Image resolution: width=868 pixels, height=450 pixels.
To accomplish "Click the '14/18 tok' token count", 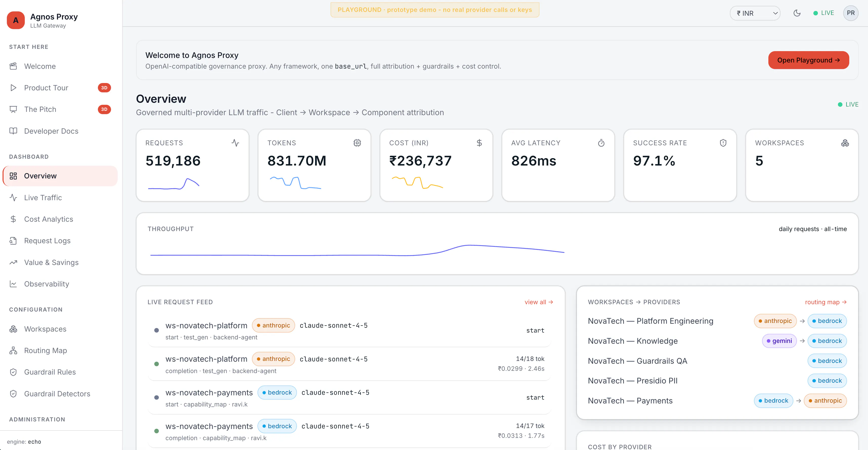I will (530, 359).
